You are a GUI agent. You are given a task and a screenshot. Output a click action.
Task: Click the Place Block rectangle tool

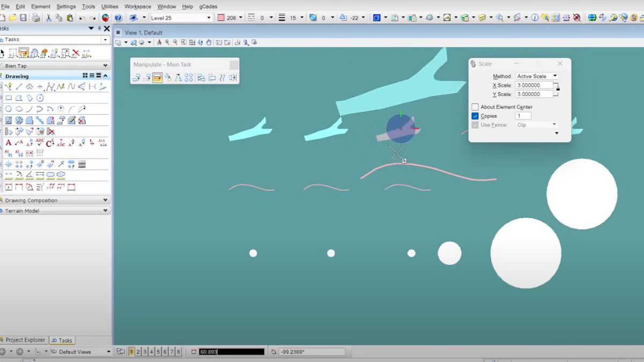pyautogui.click(x=9, y=98)
